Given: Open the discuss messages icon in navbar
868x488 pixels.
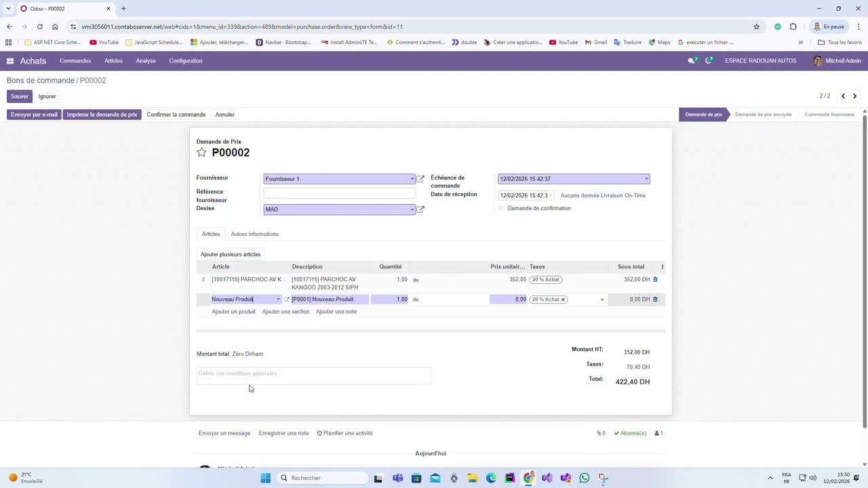Looking at the screenshot, I should [692, 61].
